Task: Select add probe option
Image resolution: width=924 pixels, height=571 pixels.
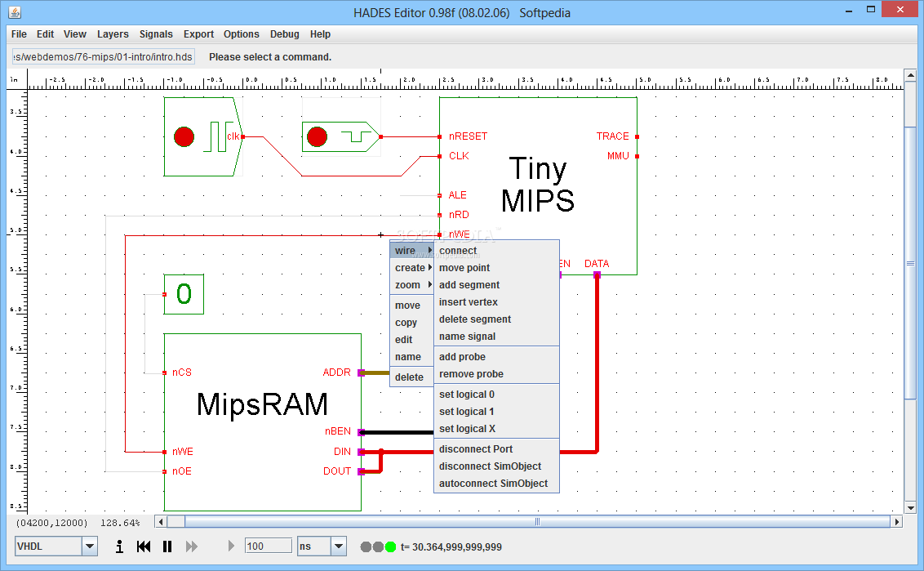Action: coord(496,357)
